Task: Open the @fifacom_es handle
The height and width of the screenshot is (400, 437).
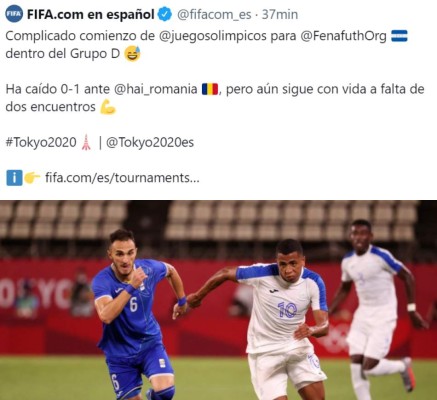Action: click(214, 15)
